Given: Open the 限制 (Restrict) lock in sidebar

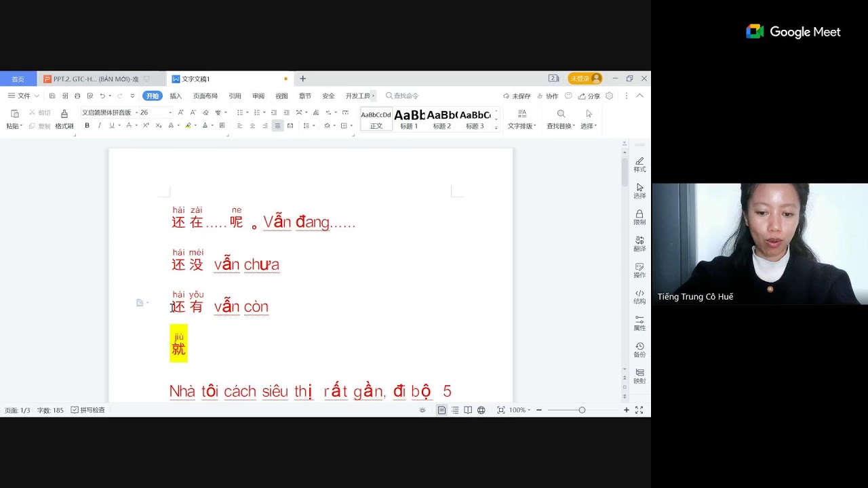Looking at the screenshot, I should tap(639, 218).
